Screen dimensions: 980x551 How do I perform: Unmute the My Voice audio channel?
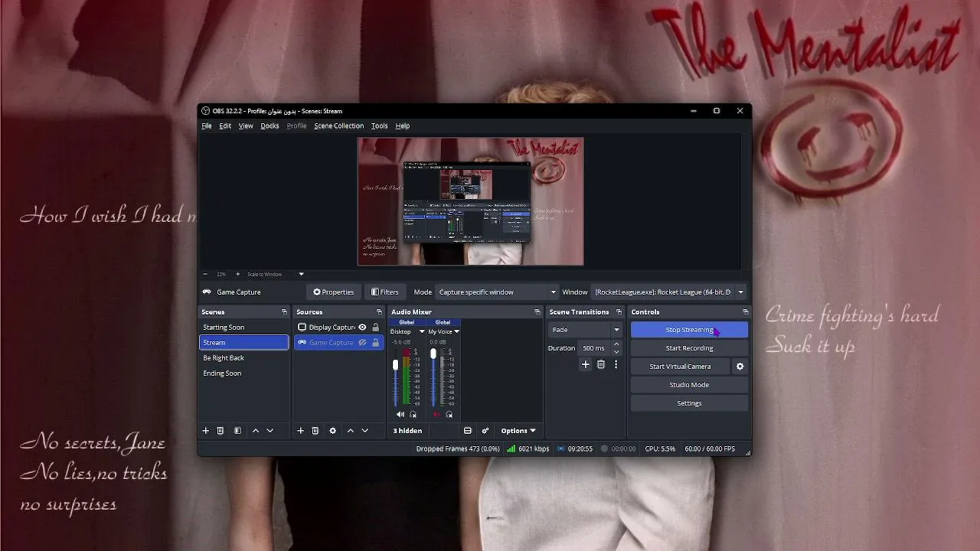[x=437, y=415]
